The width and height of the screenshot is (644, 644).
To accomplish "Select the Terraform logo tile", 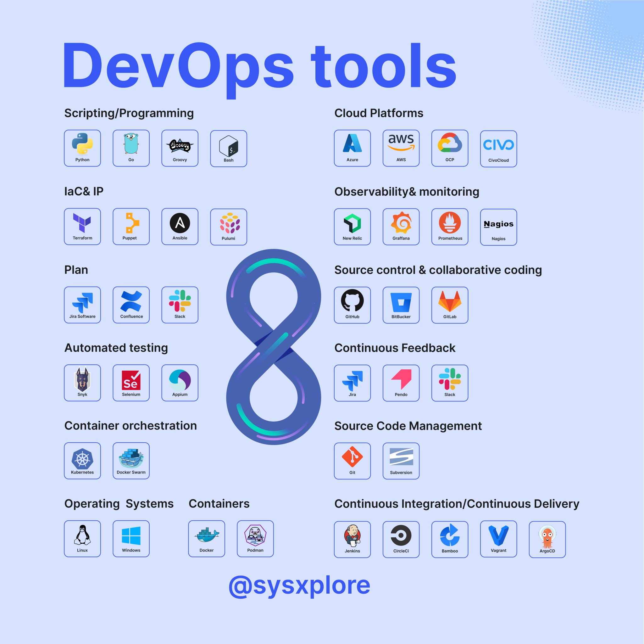I will pos(82,227).
